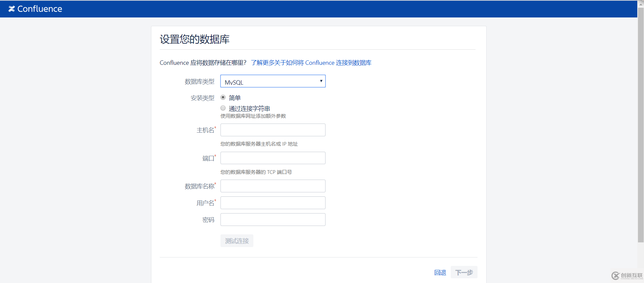The height and width of the screenshot is (283, 644).
Task: Click the 测试连接 test connection button
Action: point(237,241)
